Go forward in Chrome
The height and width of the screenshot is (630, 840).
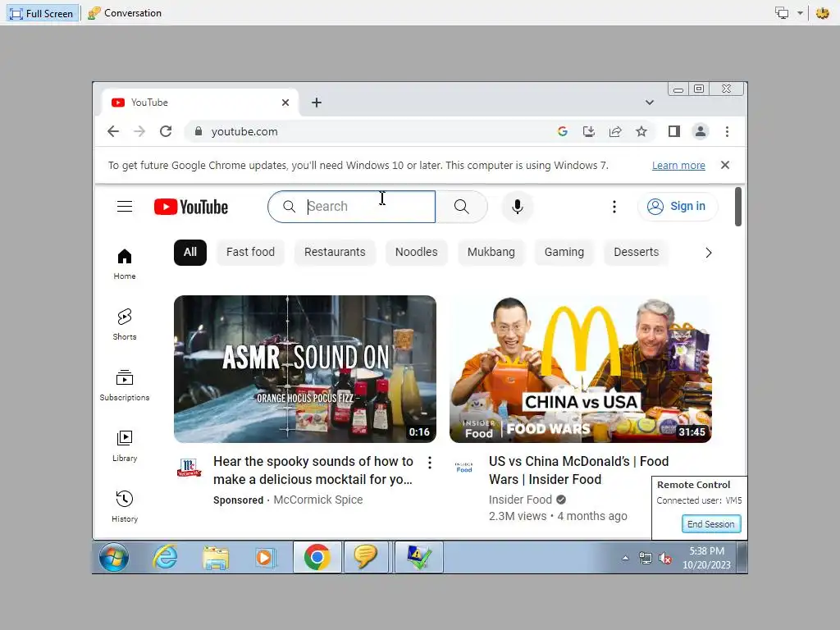coord(139,131)
